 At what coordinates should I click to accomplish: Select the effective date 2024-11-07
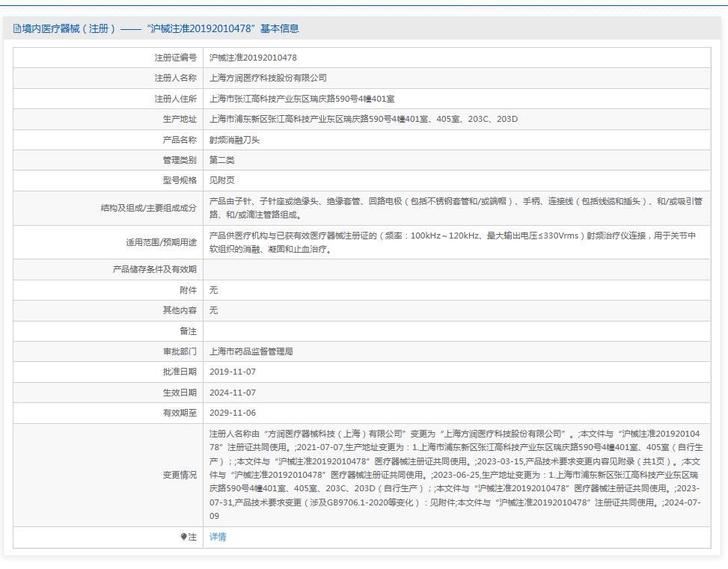coord(233,393)
